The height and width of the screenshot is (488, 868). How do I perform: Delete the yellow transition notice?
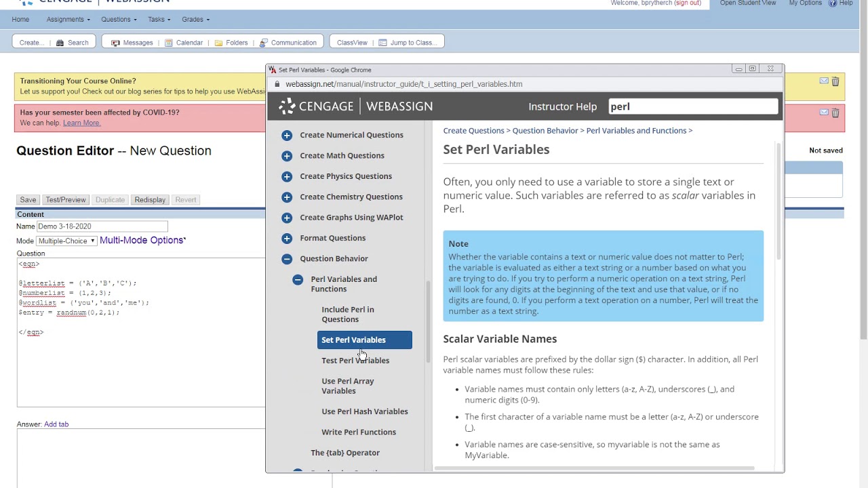[835, 81]
